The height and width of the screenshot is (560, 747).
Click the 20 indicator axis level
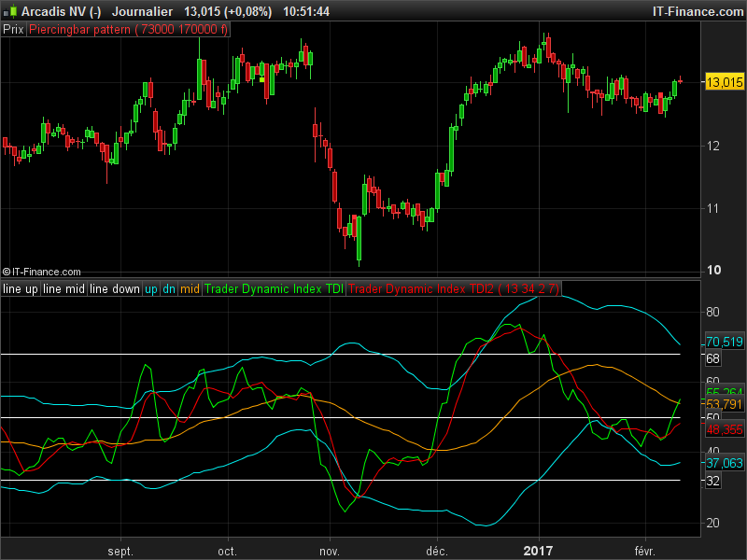coord(712,523)
